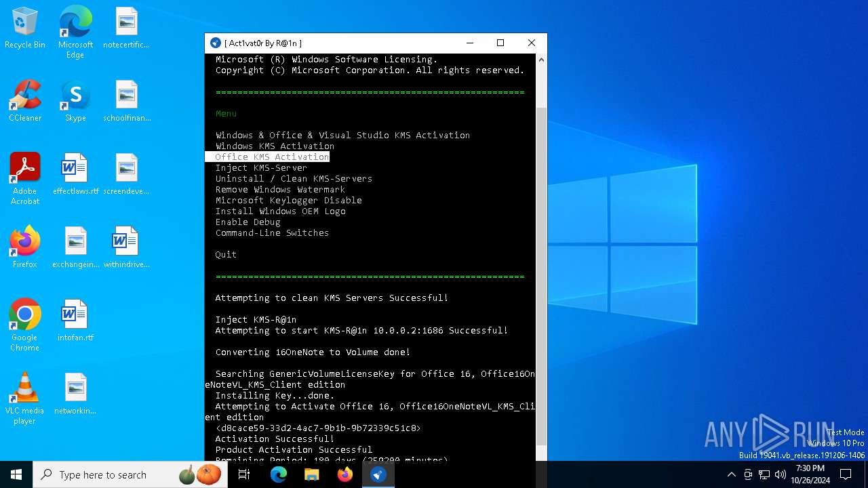Open File Explorer from the taskbar
Image resolution: width=868 pixels, height=488 pixels.
[x=312, y=474]
